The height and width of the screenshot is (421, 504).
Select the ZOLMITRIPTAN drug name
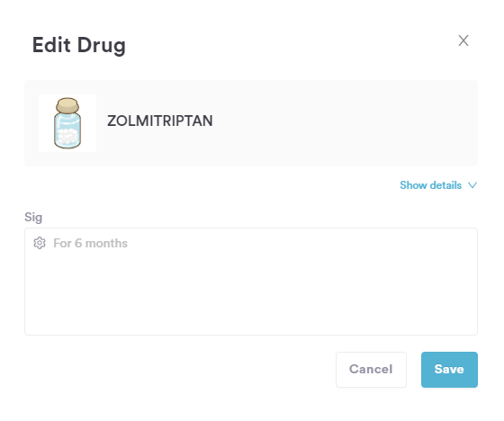coord(160,121)
